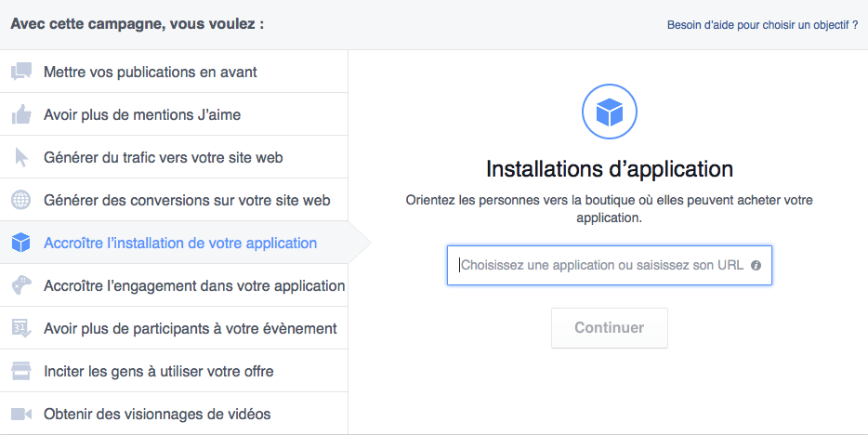Click the thumbs-up icon for J'aime mentions
Image resolution: width=868 pixels, height=435 pixels.
click(20, 114)
